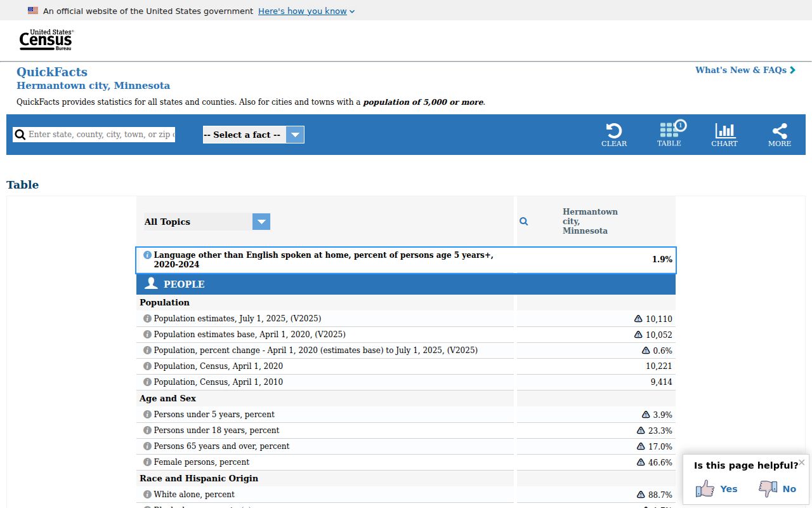
Task: Click the 1.9% language value cell
Action: [x=662, y=260]
